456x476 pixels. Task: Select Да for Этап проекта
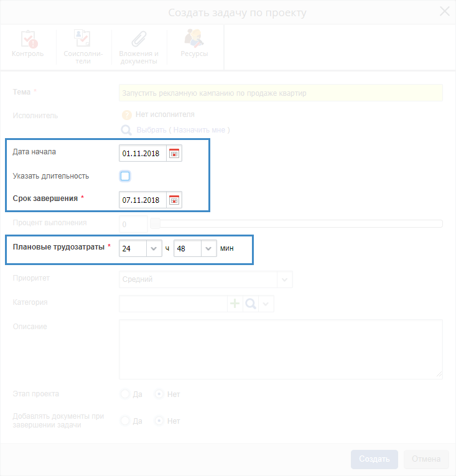coord(125,394)
